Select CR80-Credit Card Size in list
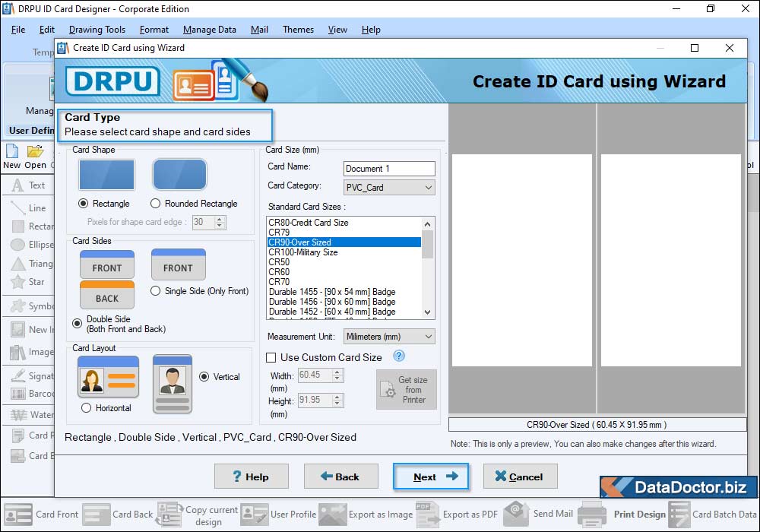Image resolution: width=760 pixels, height=532 pixels. (344, 223)
